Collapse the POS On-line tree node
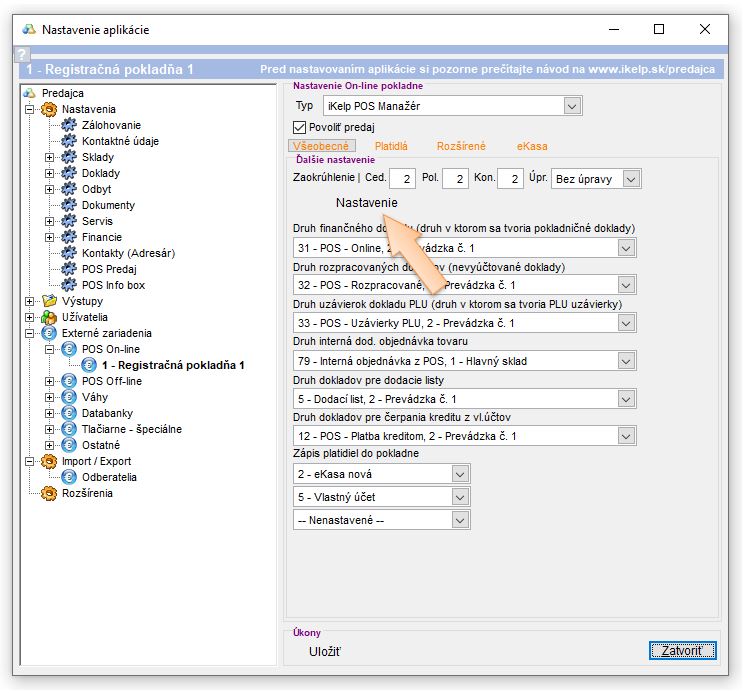Viewport: 743px width, 693px height. [x=49, y=349]
